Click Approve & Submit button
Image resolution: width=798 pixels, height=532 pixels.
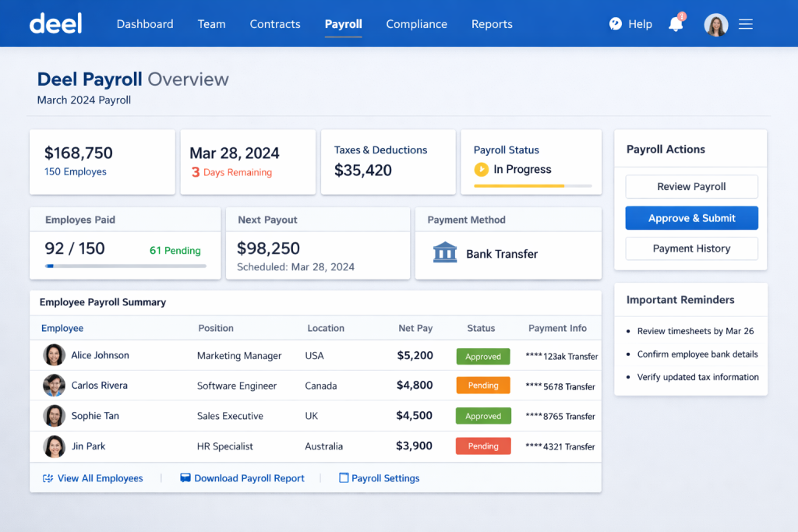click(692, 217)
